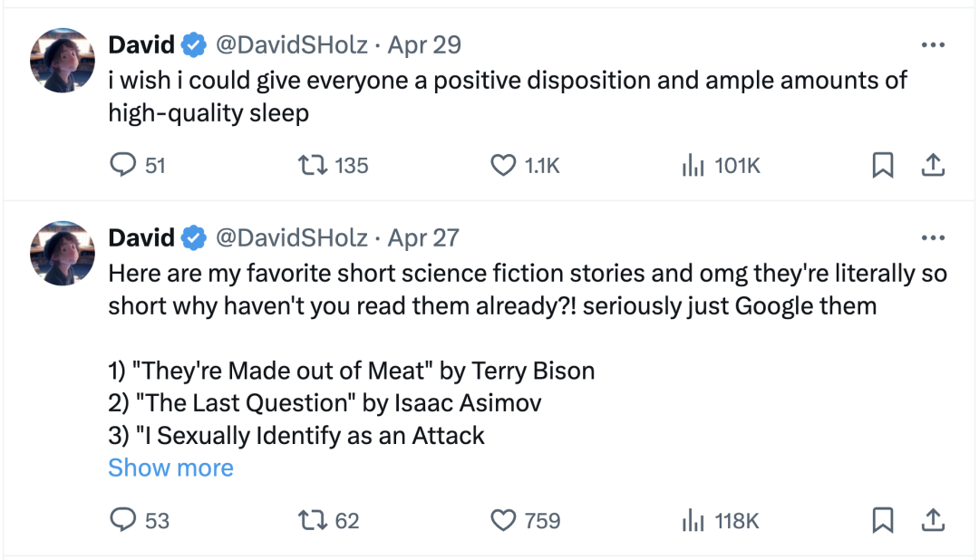This screenshot has width=979, height=560.
Task: Share the Apr 29 tweet
Action: pos(933,165)
